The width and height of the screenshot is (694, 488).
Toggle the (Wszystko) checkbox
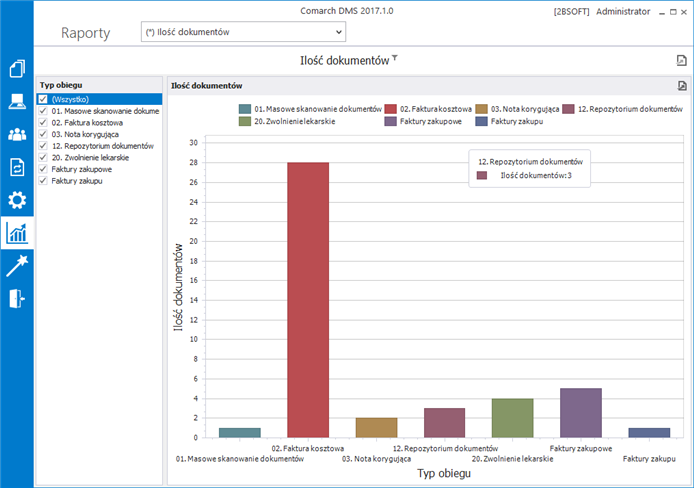coord(43,99)
